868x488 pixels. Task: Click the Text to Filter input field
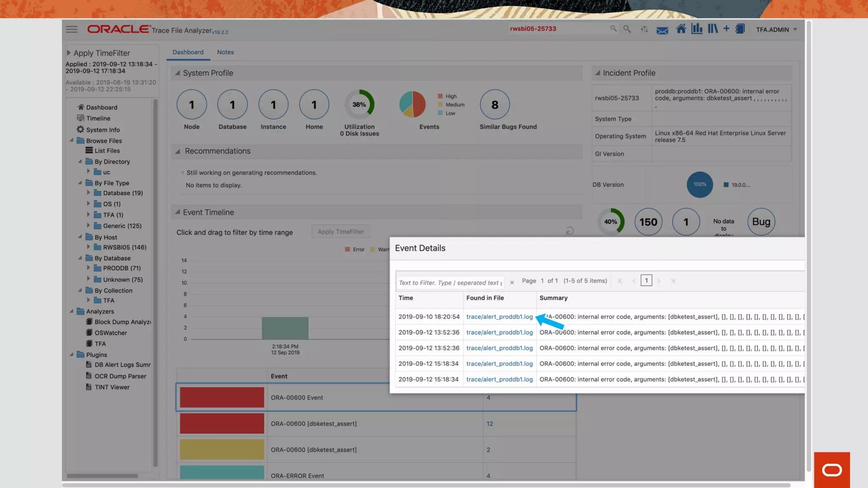pyautogui.click(x=450, y=283)
